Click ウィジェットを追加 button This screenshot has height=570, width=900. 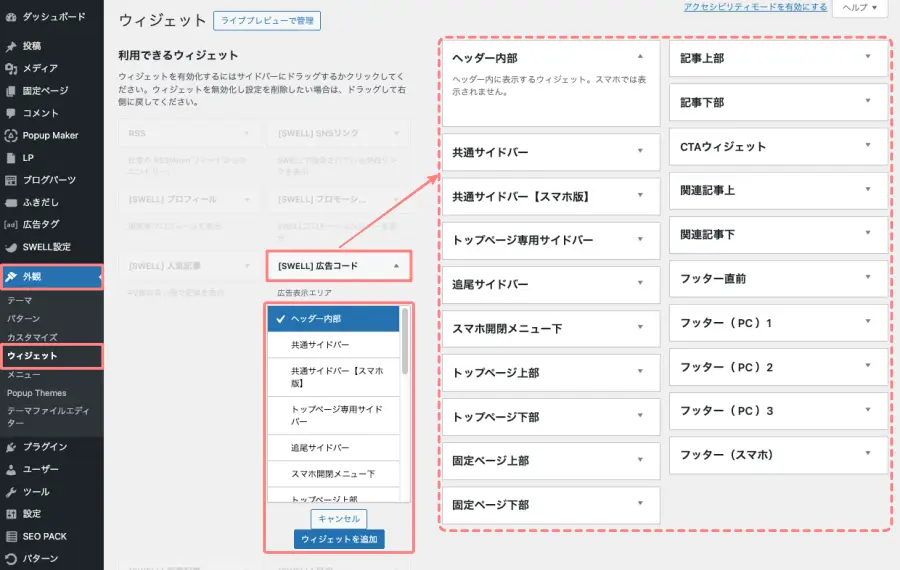point(339,540)
